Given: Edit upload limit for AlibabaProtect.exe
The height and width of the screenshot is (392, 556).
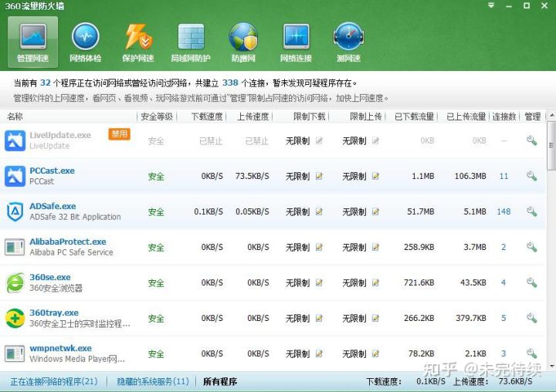Looking at the screenshot, I should point(375,247).
